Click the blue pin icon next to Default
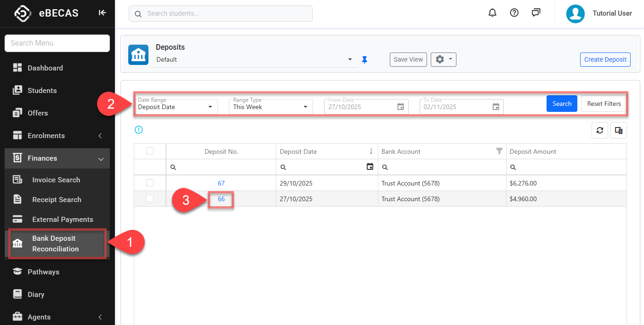 point(365,60)
